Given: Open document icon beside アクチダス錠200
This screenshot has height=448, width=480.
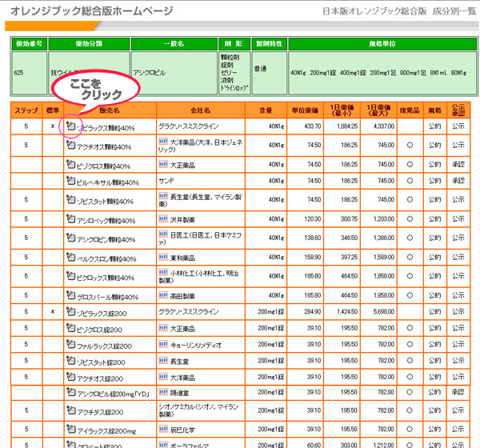Looking at the screenshot, I should point(70,410).
